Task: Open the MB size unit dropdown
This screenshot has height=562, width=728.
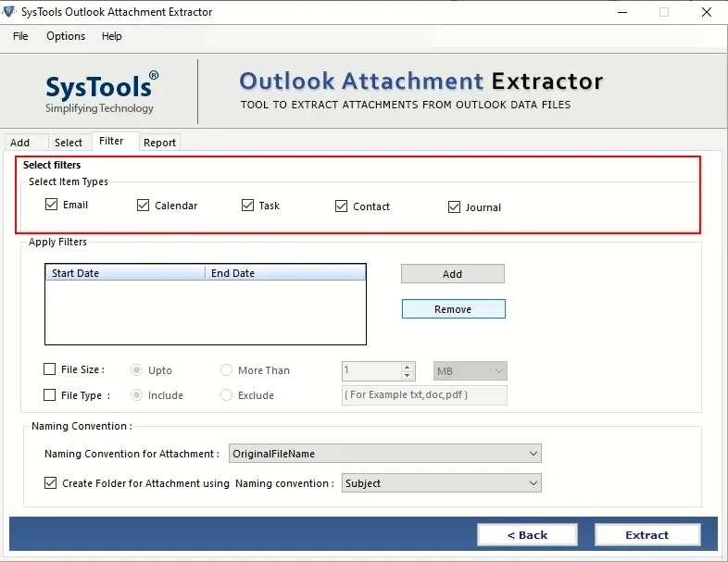Action: tap(471, 370)
